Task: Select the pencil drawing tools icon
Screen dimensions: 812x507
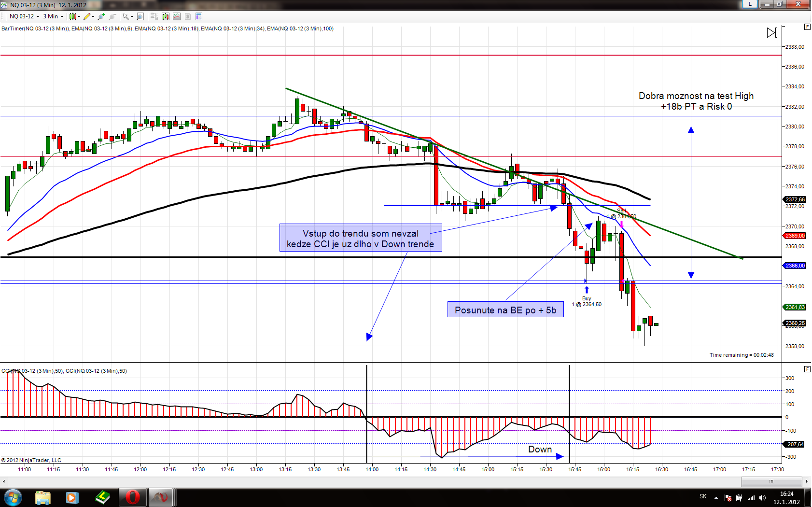Action: tap(87, 16)
